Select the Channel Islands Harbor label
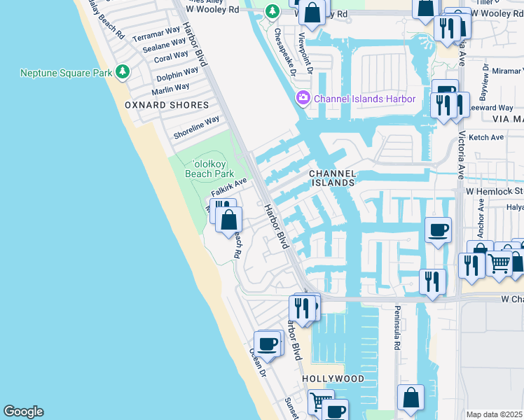The image size is (524, 420). tap(364, 99)
